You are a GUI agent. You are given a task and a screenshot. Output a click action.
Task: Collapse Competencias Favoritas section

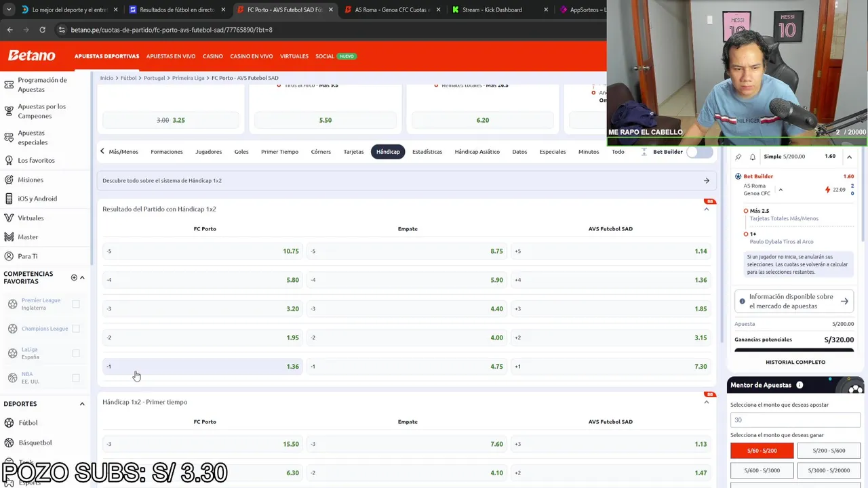(82, 277)
